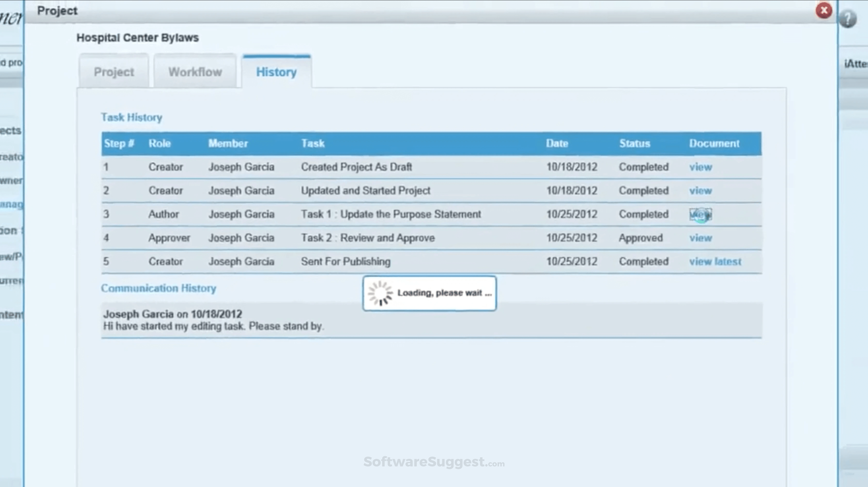View document for Task 2 Review and Approve
Screen dimensions: 868x487
point(700,238)
